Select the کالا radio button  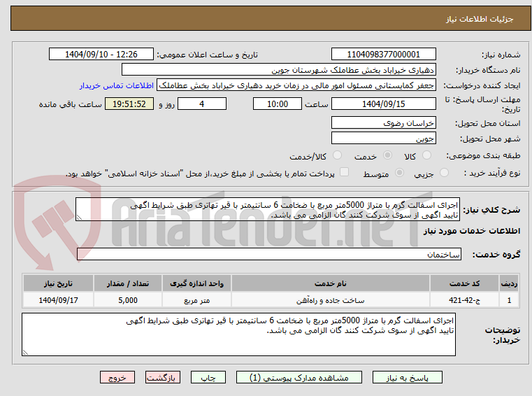coord(426,155)
